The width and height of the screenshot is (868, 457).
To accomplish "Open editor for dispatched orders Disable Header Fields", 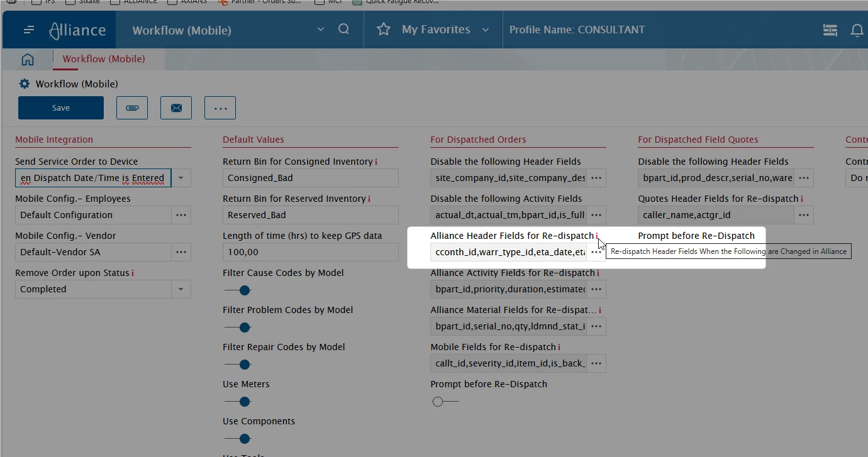I will point(596,178).
